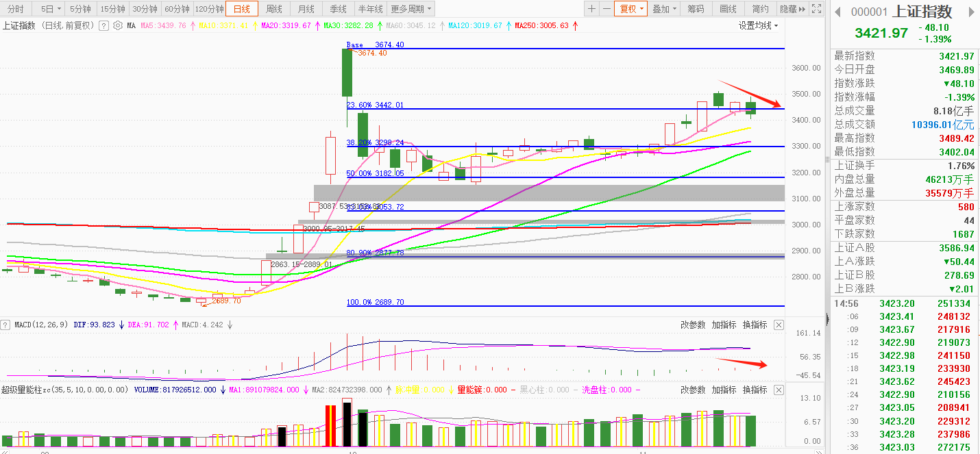Click volume panel 加指标 link
Screen dimensions: 980x454
pyautogui.click(x=724, y=390)
